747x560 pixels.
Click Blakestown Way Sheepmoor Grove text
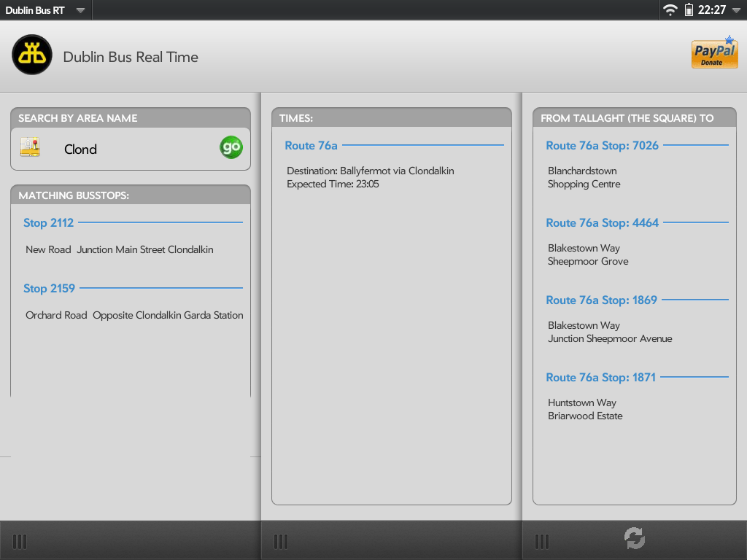coord(588,254)
